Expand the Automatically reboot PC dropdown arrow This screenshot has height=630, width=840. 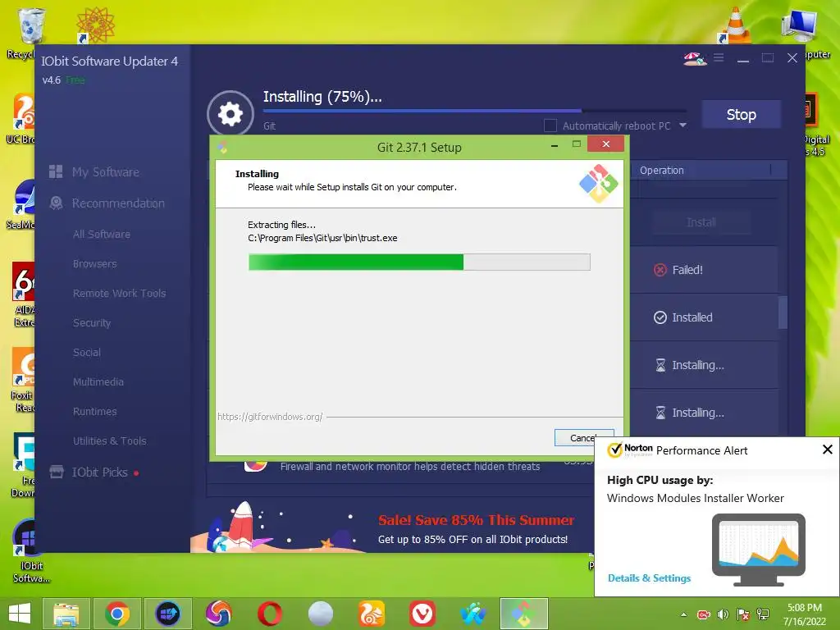[682, 125]
